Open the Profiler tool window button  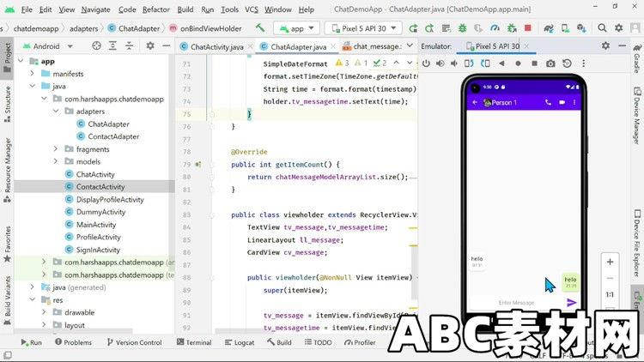pos(360,342)
